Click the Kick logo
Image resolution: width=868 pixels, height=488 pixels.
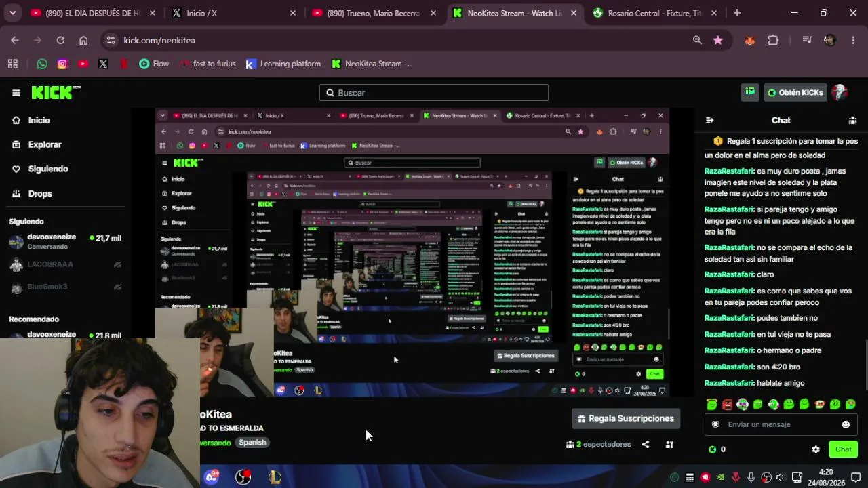coord(56,92)
